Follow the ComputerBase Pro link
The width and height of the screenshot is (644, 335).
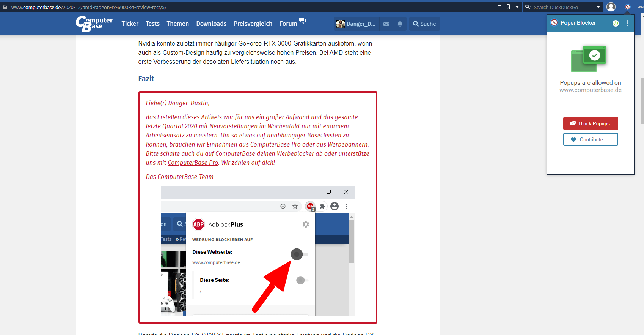pos(193,163)
